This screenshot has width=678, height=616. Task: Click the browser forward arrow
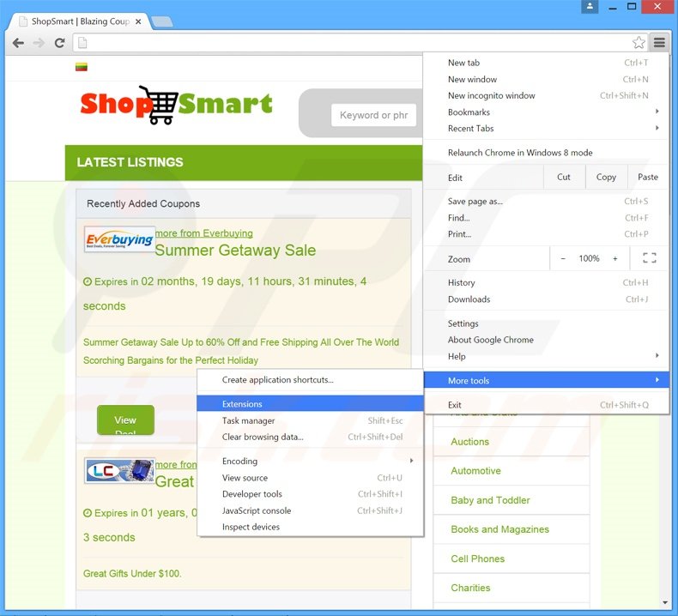pos(39,43)
